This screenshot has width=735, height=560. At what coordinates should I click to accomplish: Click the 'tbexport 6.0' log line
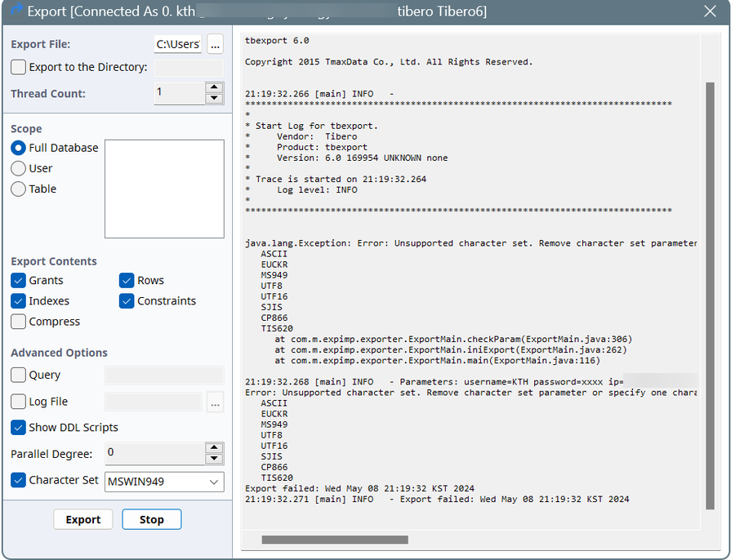[277, 41]
